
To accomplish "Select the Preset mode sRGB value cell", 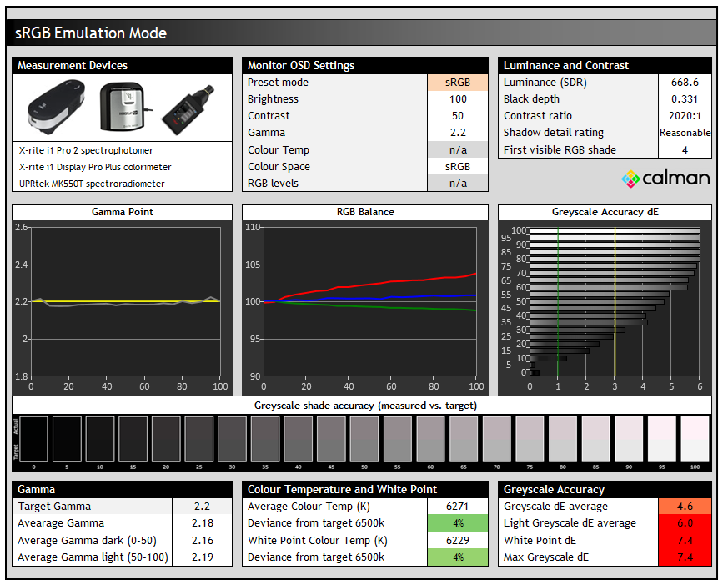I will coord(457,83).
